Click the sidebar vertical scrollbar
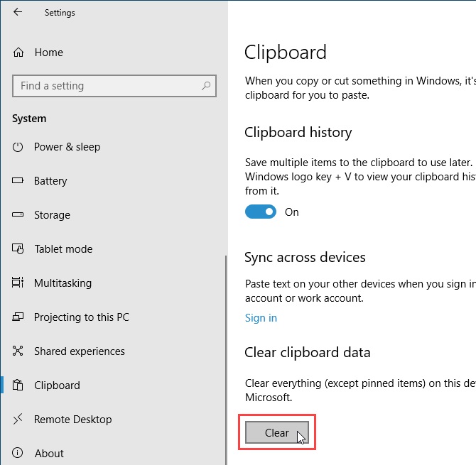Image resolution: width=476 pixels, height=465 pixels. click(226, 359)
